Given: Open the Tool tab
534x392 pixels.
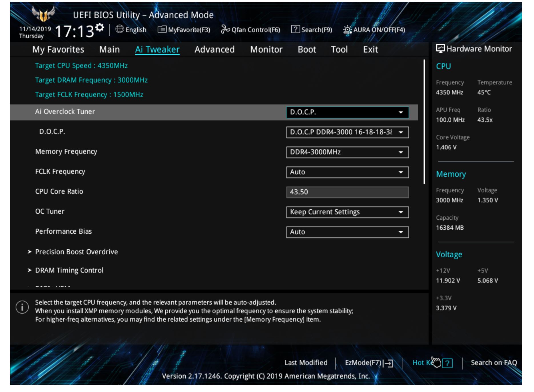Looking at the screenshot, I should click(339, 49).
